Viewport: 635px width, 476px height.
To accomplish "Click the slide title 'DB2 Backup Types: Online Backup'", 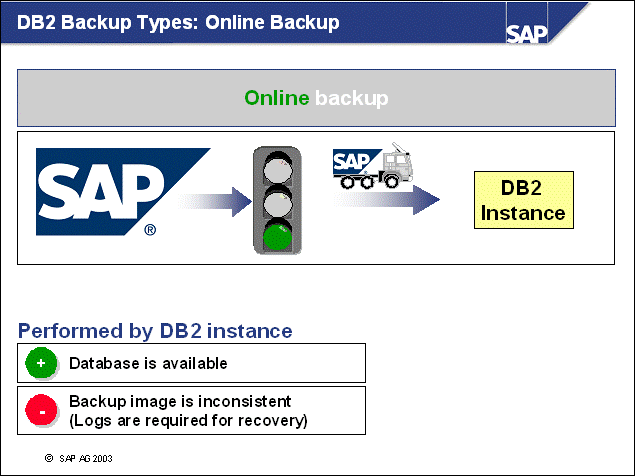I will pyautogui.click(x=178, y=21).
